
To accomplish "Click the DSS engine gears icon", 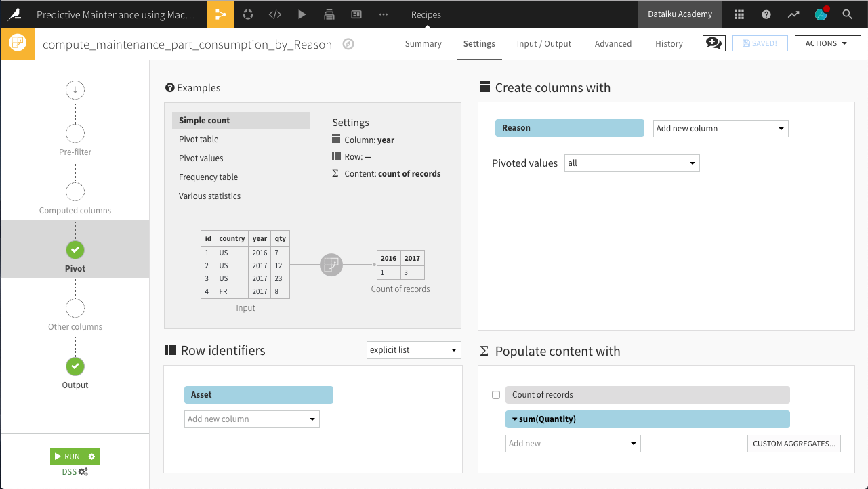I will (83, 472).
